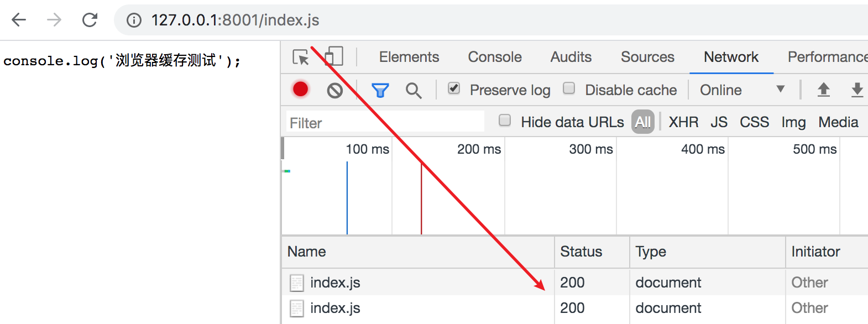Viewport: 868px width, 324px height.
Task: Switch to the Sources tab
Action: pyautogui.click(x=647, y=57)
